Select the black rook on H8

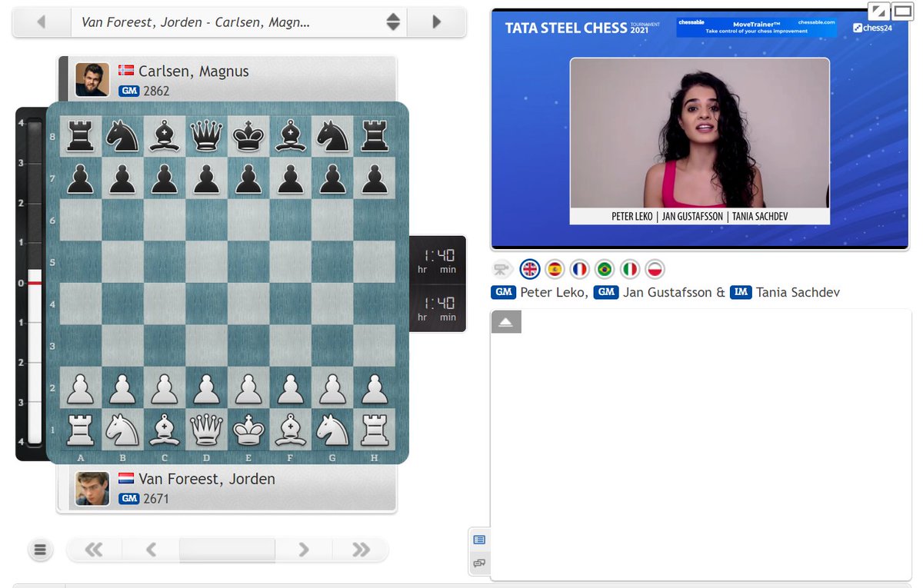(374, 137)
